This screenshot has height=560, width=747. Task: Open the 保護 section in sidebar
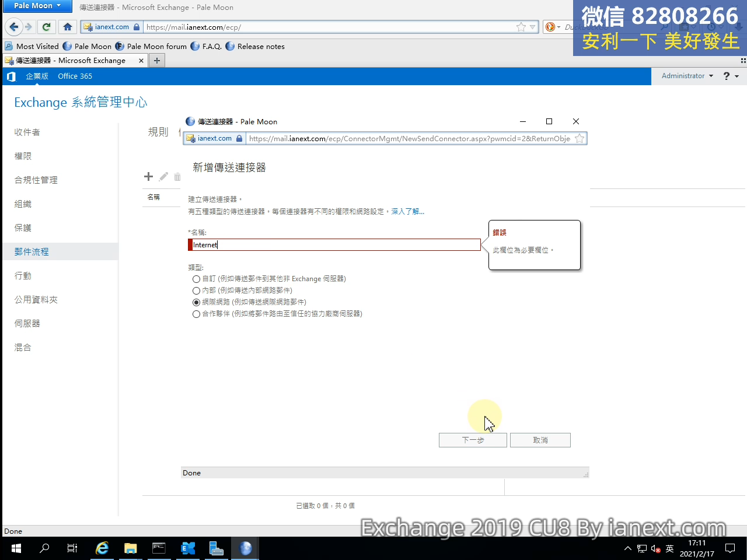[23, 228]
